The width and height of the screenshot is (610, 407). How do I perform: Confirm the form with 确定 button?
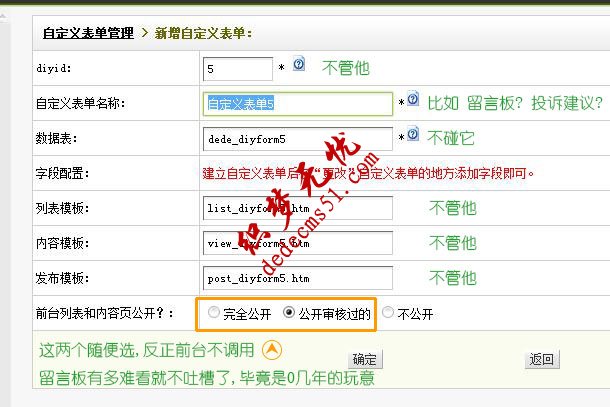tap(365, 359)
